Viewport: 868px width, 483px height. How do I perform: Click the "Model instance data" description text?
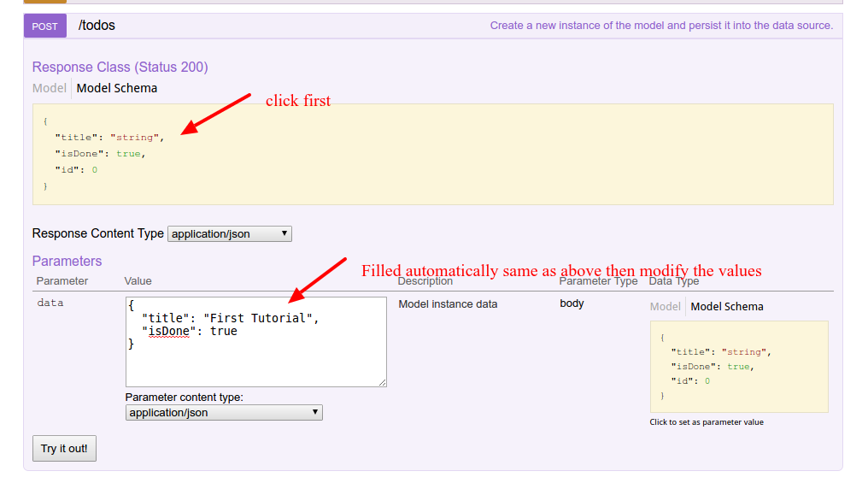tap(448, 303)
